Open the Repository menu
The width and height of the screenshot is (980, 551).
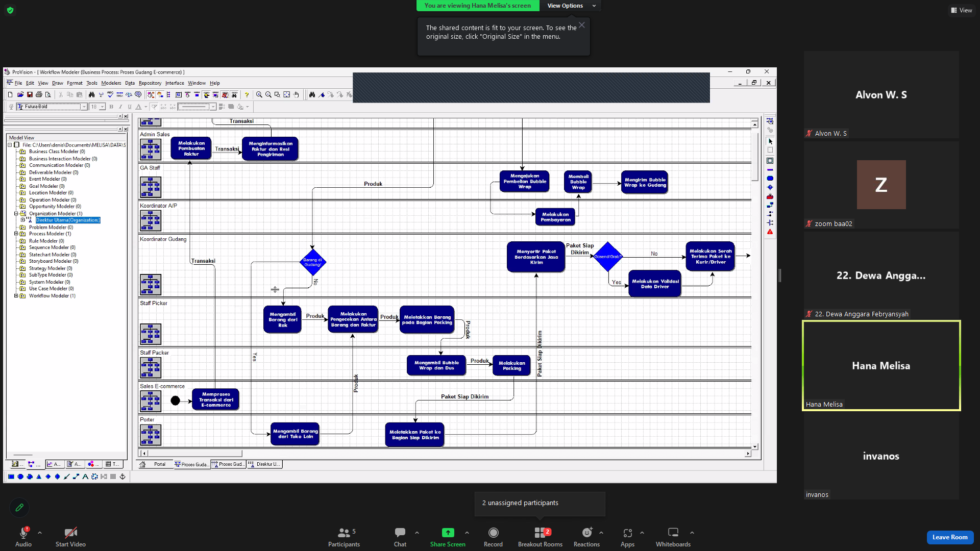150,83
